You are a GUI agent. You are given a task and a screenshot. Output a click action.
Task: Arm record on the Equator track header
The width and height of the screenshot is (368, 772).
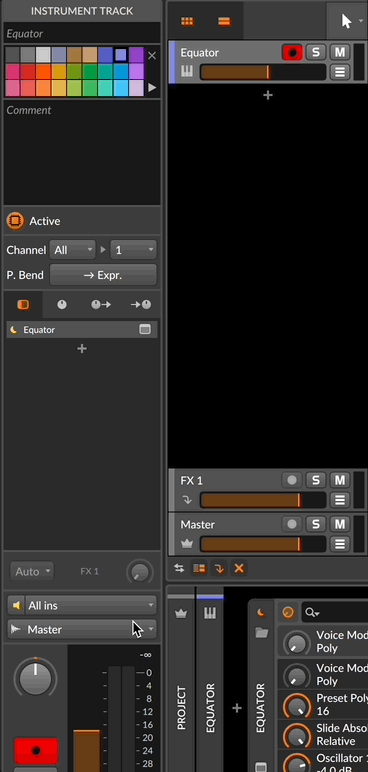pos(292,52)
